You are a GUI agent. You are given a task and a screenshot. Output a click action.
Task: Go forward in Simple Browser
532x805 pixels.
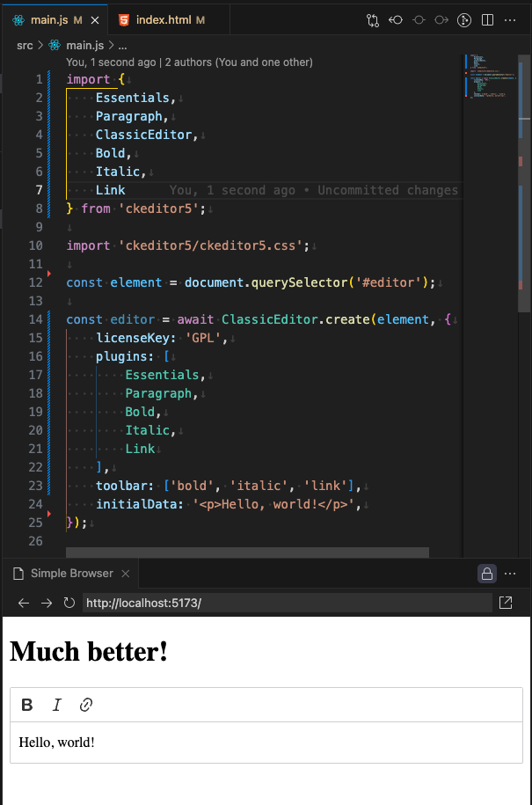pyautogui.click(x=47, y=603)
